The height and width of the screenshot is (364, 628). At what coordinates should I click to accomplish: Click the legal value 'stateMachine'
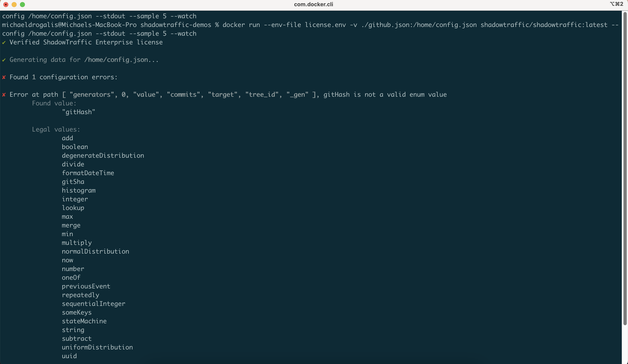click(x=84, y=321)
